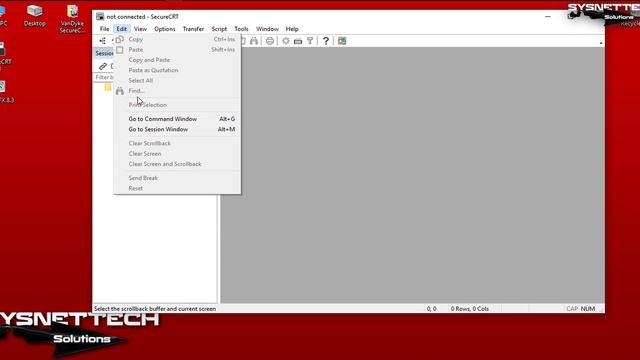Screen dimensions: 640x360
Task: Open the Help menu
Action: coord(292,29)
